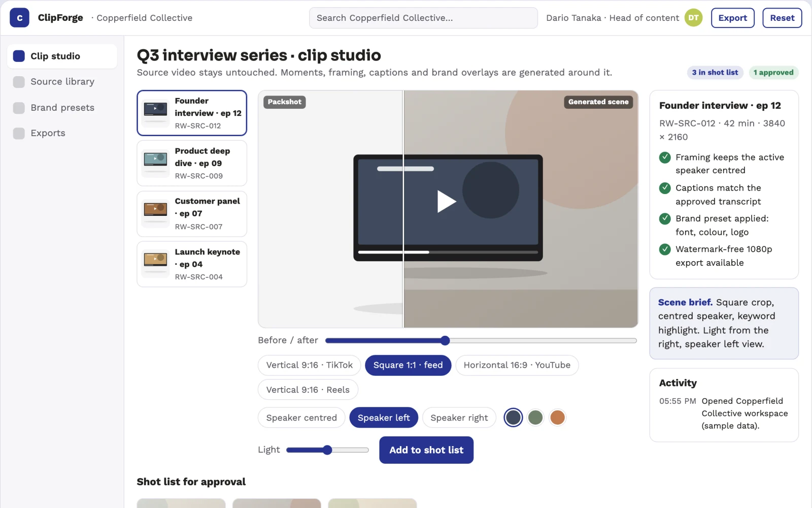This screenshot has width=812, height=508.
Task: Click the Framing keeps speaker centred check icon
Action: (x=665, y=157)
